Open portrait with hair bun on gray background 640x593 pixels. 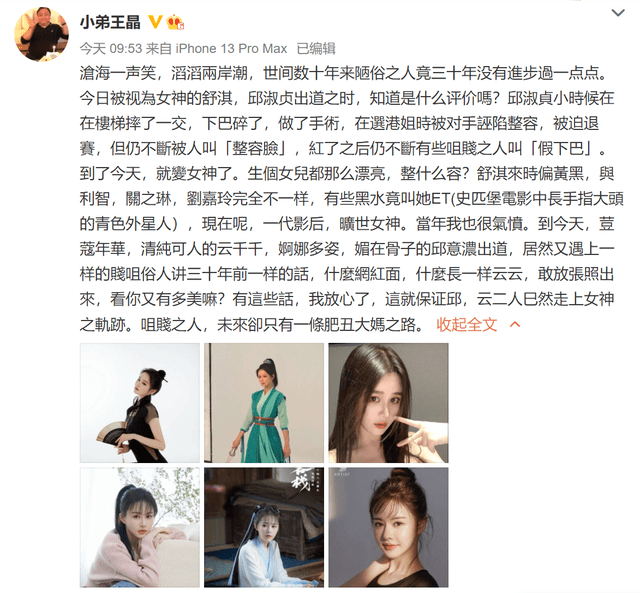point(389,527)
